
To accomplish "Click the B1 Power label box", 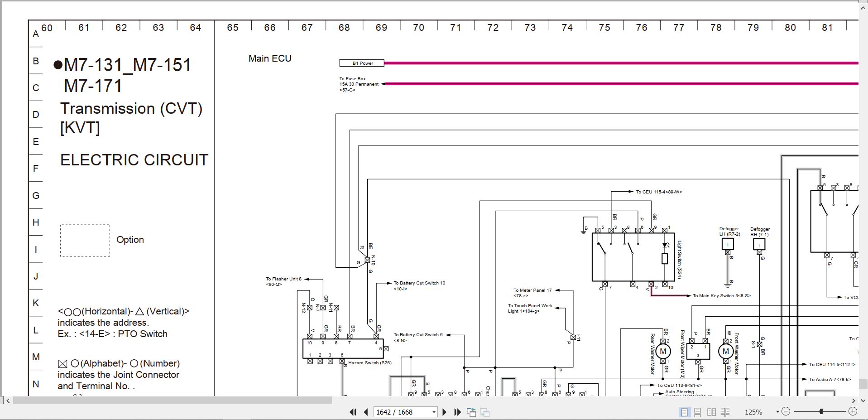I will (362, 63).
